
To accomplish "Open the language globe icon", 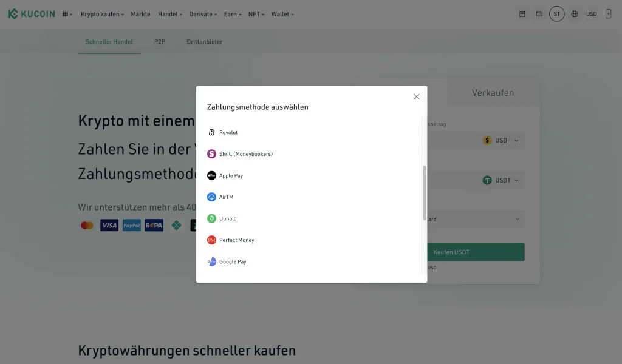I will tap(575, 14).
